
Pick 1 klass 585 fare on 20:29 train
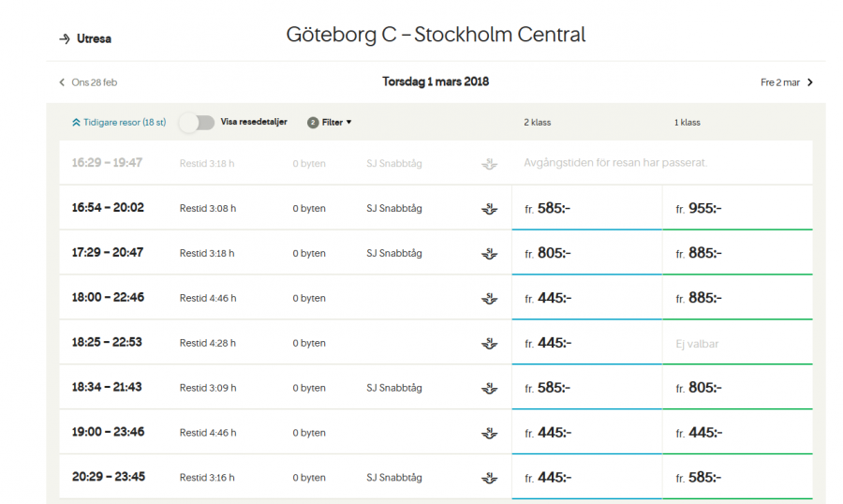(x=737, y=478)
